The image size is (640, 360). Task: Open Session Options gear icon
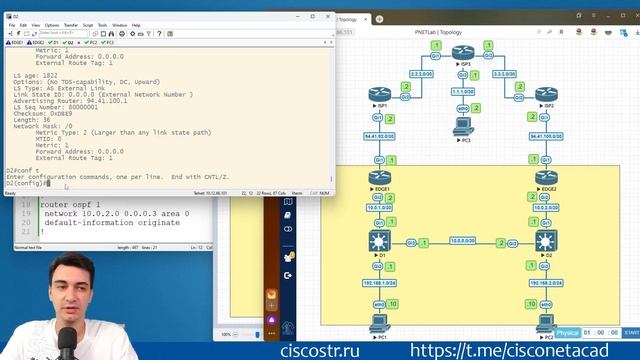point(133,34)
